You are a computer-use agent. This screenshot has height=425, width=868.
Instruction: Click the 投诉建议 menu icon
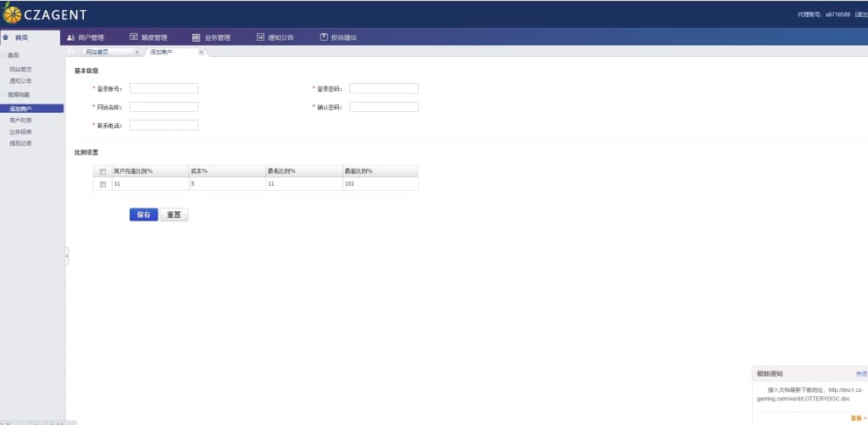[324, 37]
